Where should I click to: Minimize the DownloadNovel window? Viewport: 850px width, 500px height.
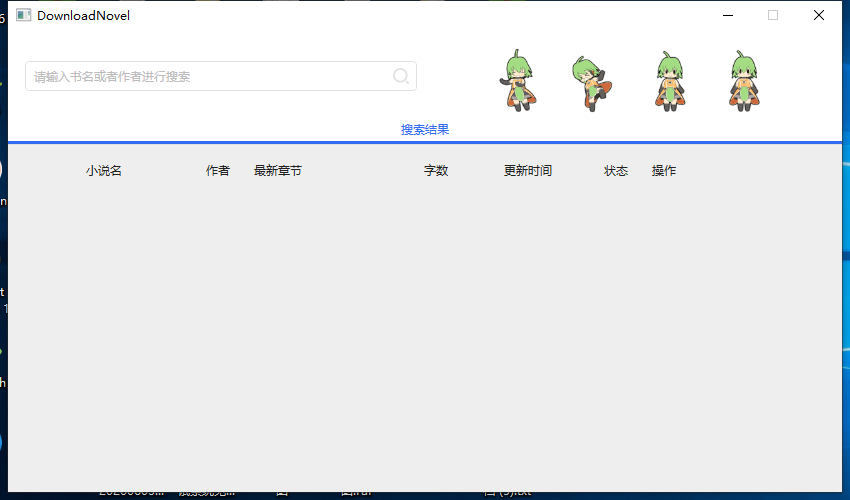point(728,15)
